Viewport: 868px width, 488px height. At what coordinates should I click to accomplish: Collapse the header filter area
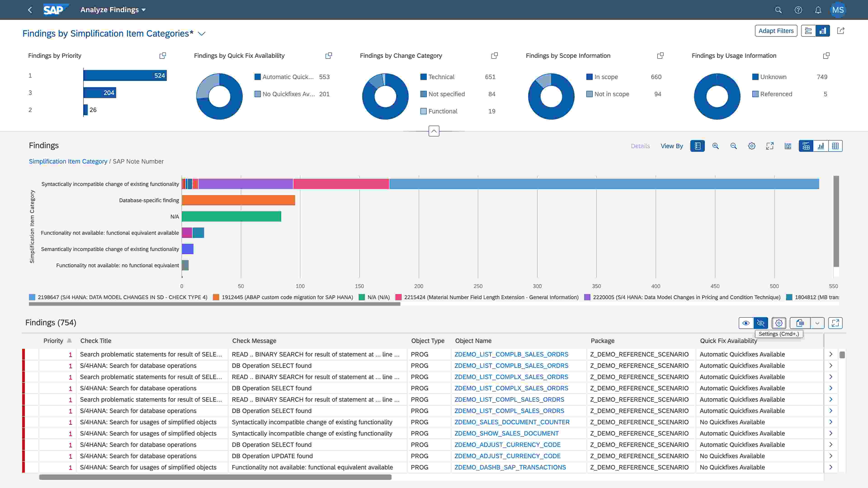[434, 131]
